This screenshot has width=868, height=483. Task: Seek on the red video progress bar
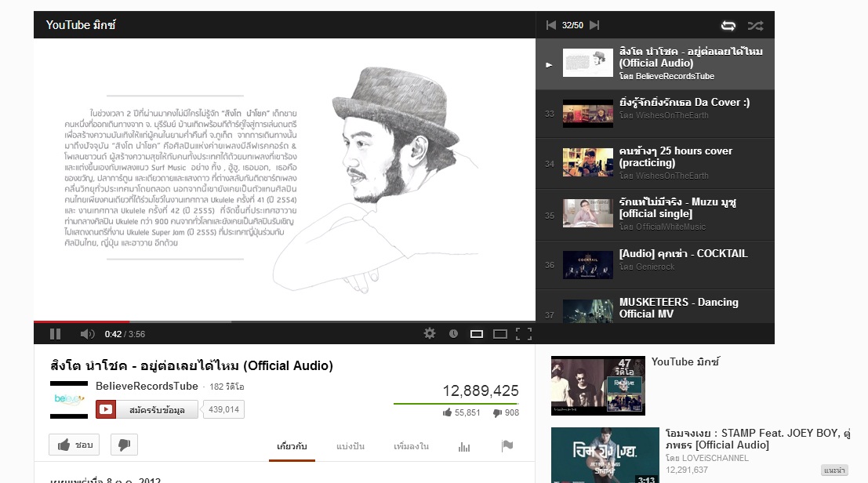[x=82, y=321]
